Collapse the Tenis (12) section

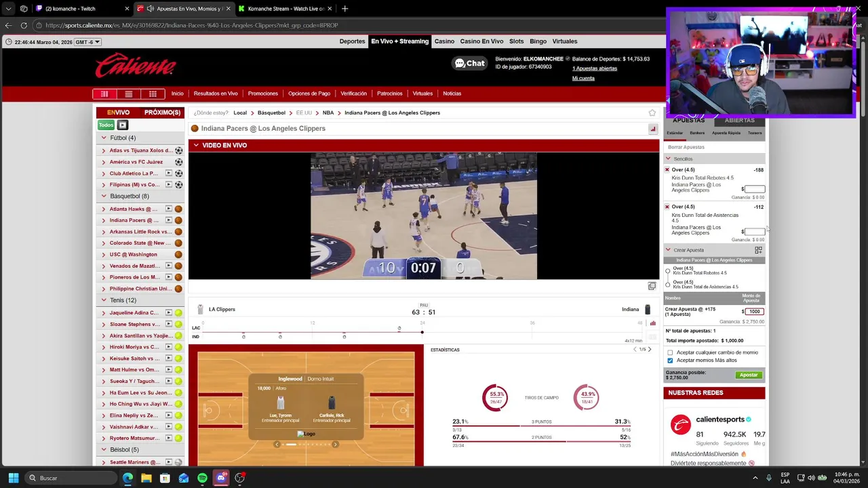pos(104,300)
